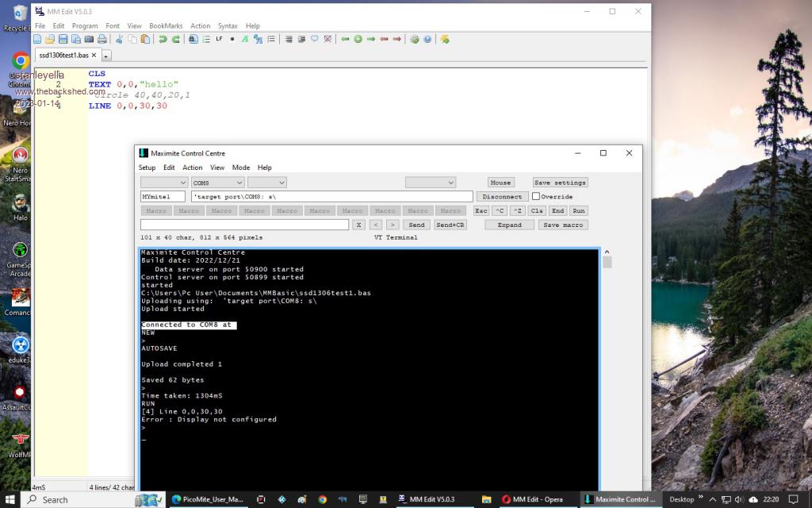Click the Undo arrow icon
Viewport: 812px width, 508px height.
pyautogui.click(x=163, y=39)
